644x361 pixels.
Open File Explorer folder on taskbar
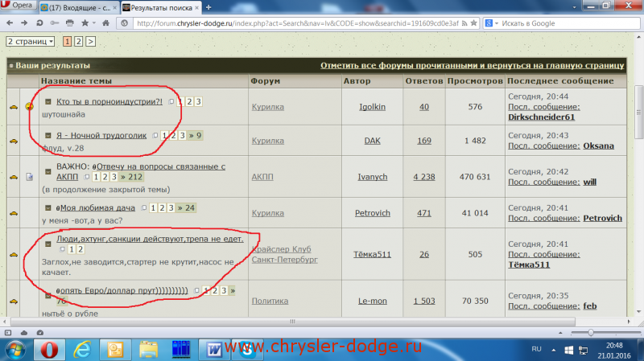(148, 350)
